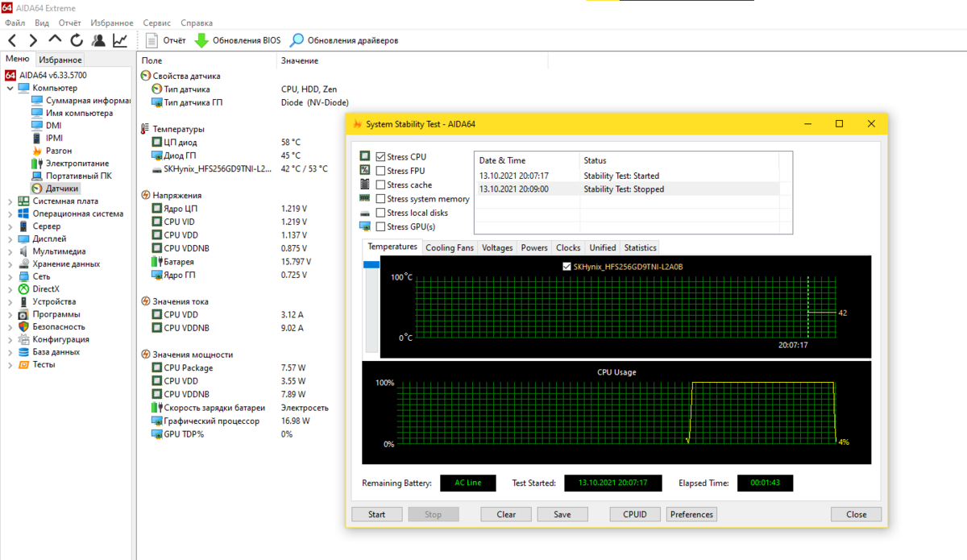This screenshot has height=560, width=967.
Task: Select Разгон overclock tree item
Action: [52, 151]
